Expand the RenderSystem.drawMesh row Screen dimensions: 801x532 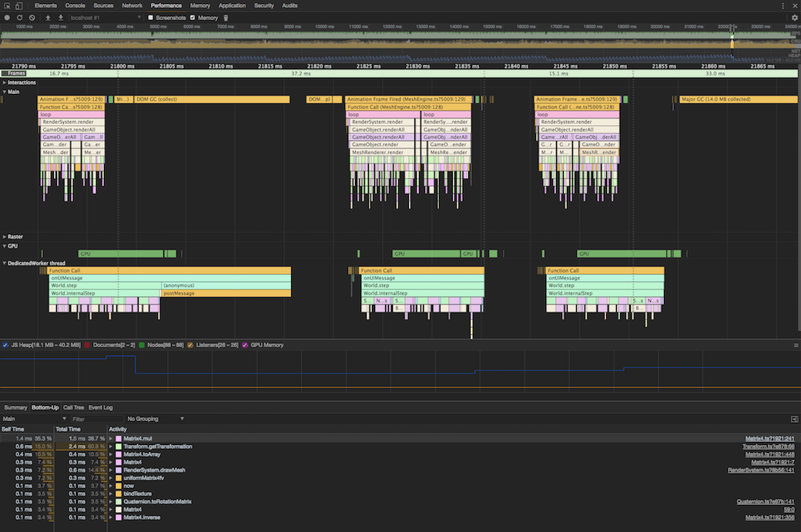pos(111,470)
